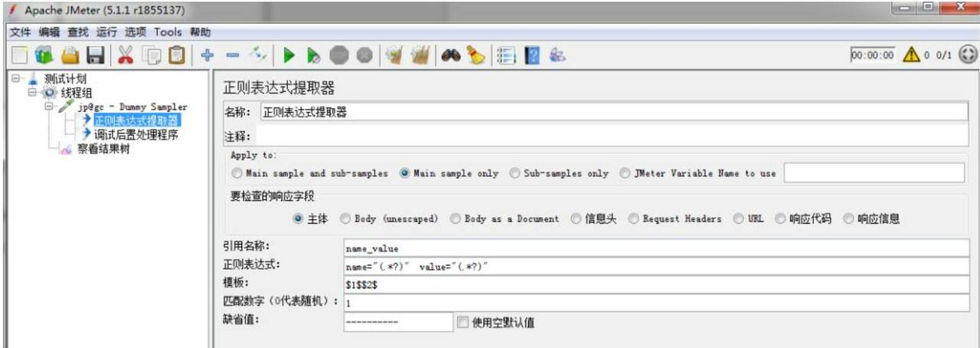Viewport: 980px width, 348px height.
Task: Save the test plan with floppy icon
Action: click(95, 55)
